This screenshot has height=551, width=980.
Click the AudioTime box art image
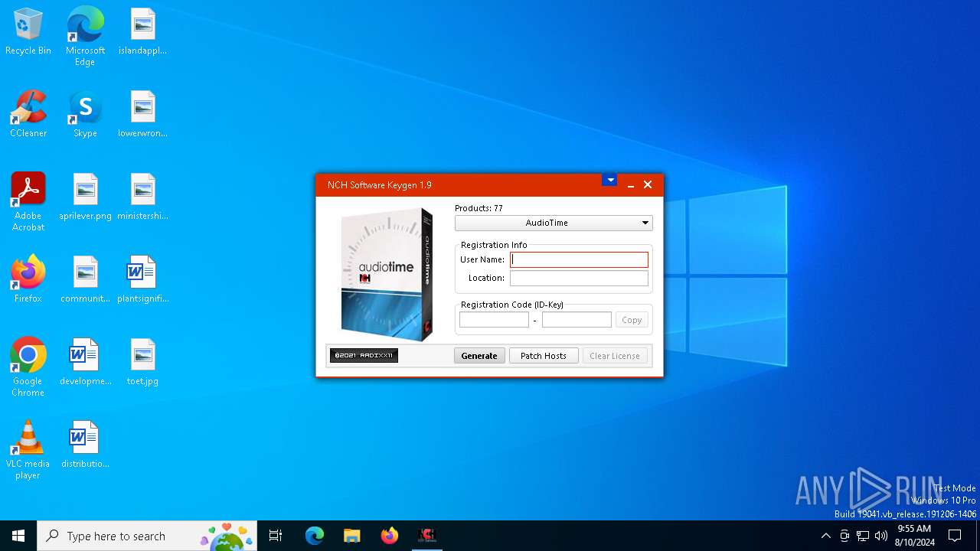[387, 274]
